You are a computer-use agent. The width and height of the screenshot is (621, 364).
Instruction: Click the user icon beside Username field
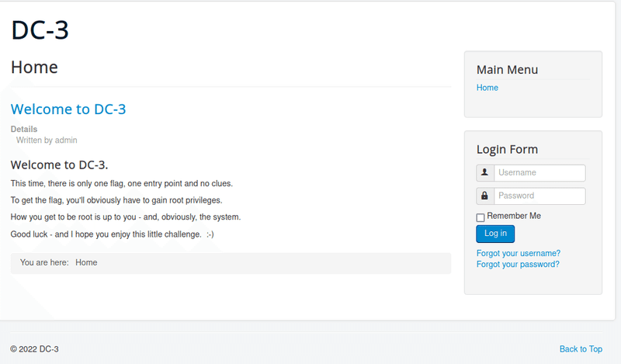[x=484, y=173]
